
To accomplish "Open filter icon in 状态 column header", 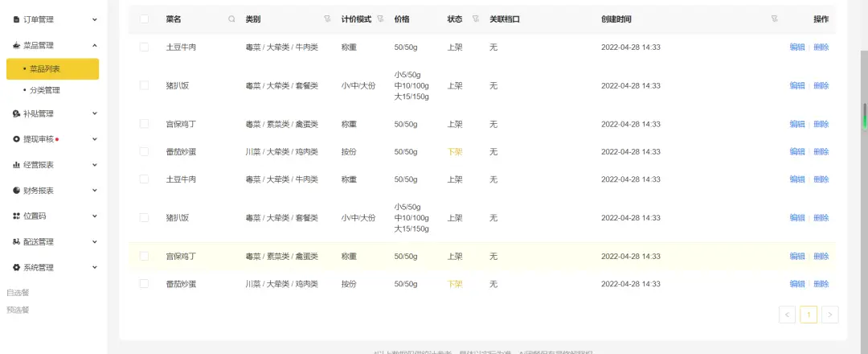I will click(476, 19).
